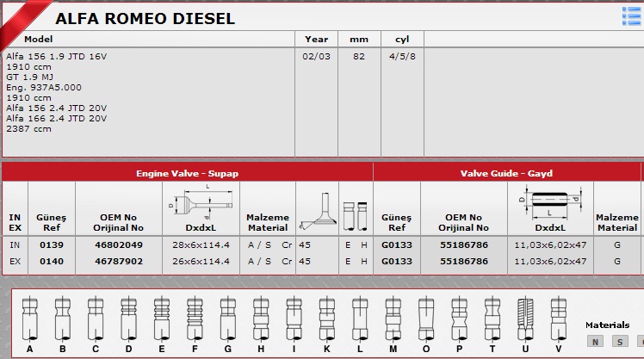The image size is (644, 359).
Task: Select valve stem type V icon
Action: point(558,319)
